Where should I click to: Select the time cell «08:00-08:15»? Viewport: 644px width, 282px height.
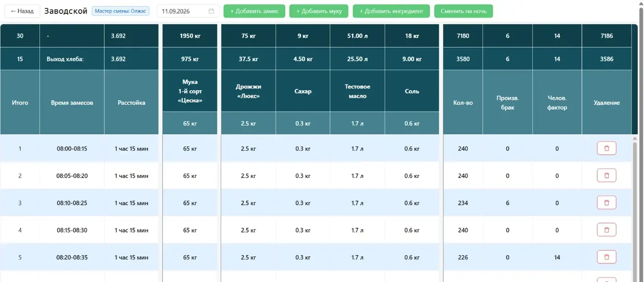click(x=72, y=149)
